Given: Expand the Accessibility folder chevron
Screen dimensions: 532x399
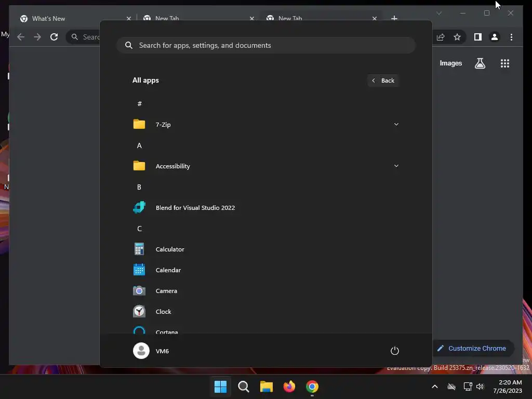Looking at the screenshot, I should [x=396, y=166].
